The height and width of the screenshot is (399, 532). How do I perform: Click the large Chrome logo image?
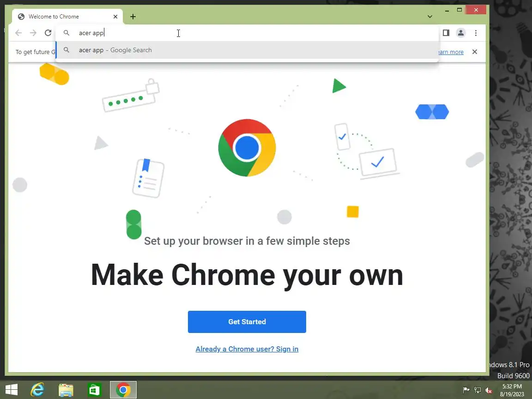[247, 148]
